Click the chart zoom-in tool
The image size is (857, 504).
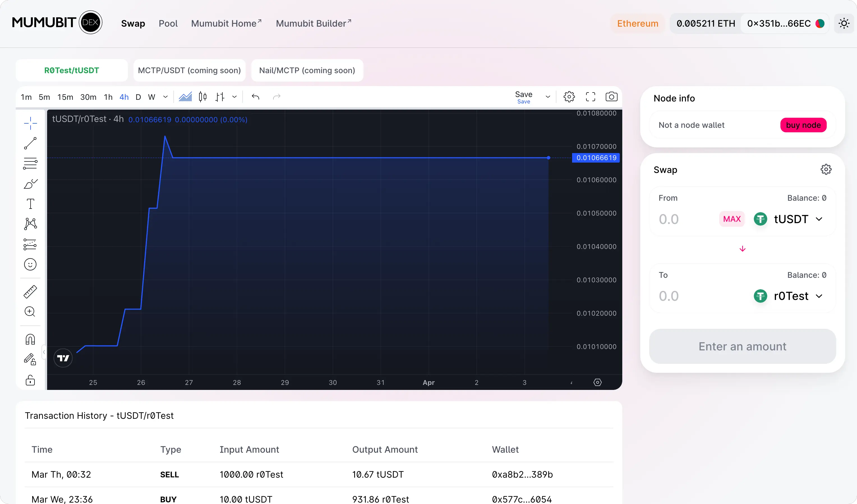click(x=30, y=312)
